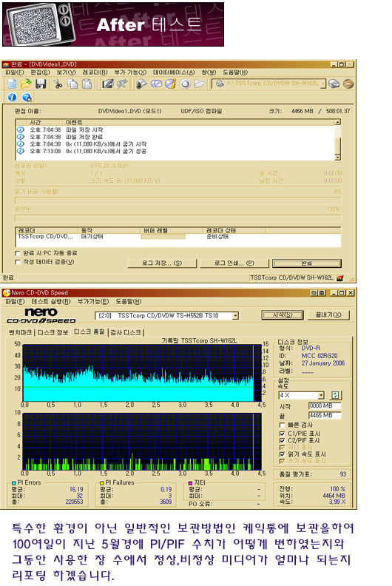
Task: Open the 4 X speed dropdown
Action: click(x=320, y=395)
